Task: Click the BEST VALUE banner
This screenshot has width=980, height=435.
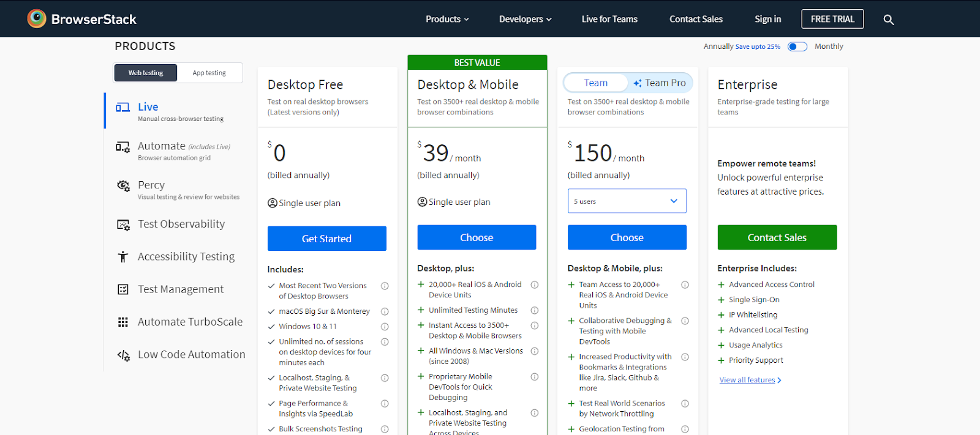Action: point(477,62)
